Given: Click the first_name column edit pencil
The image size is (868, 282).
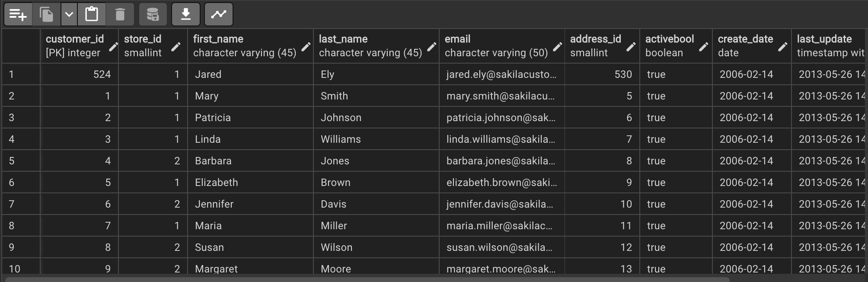Looking at the screenshot, I should [x=306, y=47].
